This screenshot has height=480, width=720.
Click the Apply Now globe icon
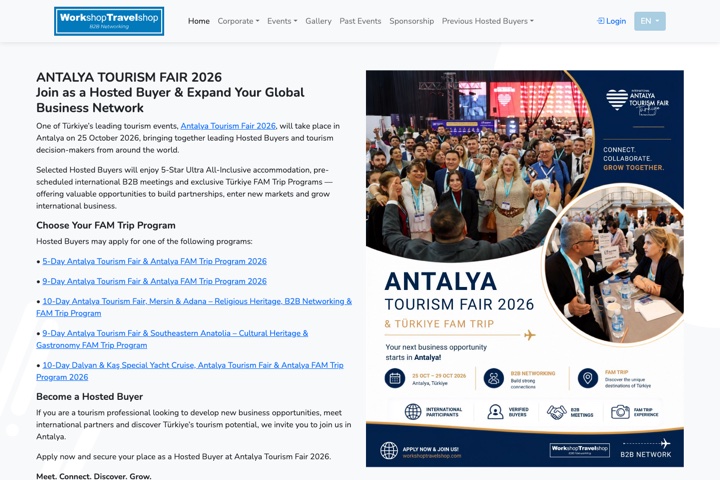[389, 451]
